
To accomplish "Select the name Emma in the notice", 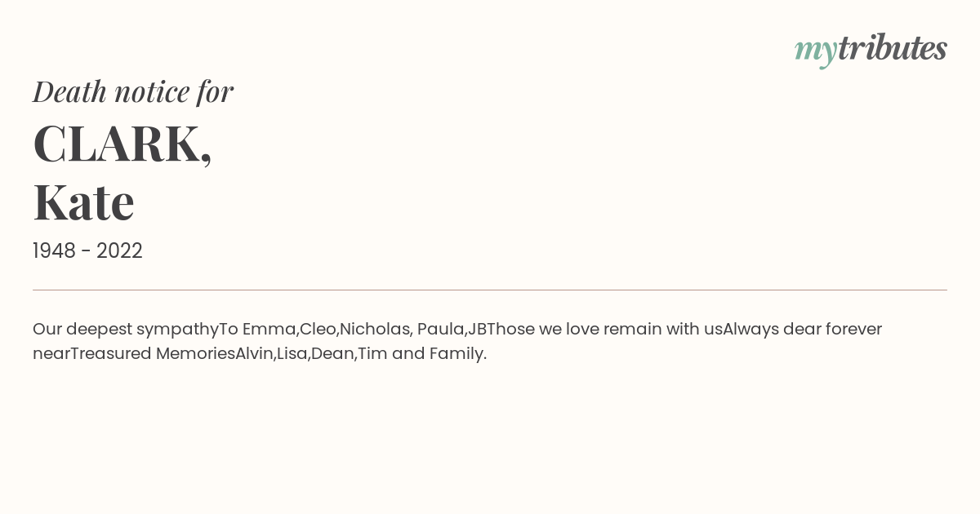I will click(x=268, y=330).
